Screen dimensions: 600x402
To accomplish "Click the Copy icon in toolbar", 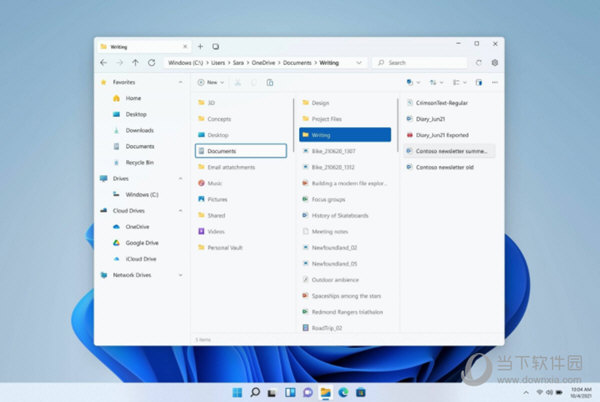I will pyautogui.click(x=254, y=83).
